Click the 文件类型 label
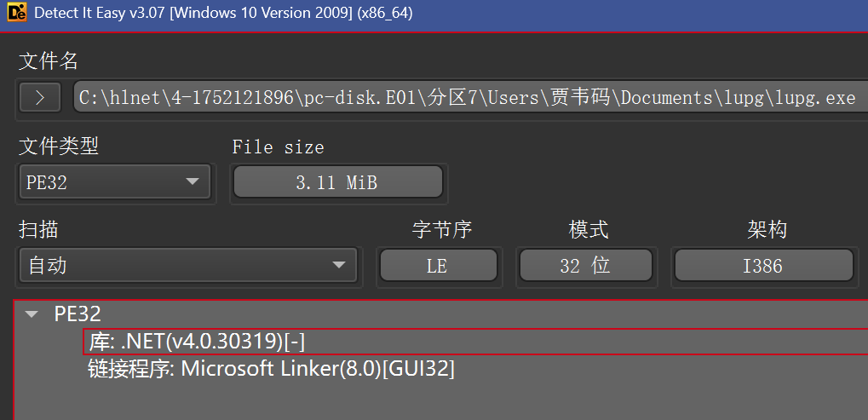This screenshot has height=420, width=868. [x=59, y=147]
